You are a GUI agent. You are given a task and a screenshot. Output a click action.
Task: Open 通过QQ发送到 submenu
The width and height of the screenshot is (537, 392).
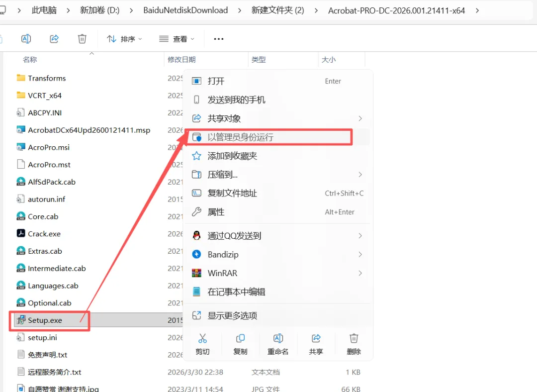278,236
